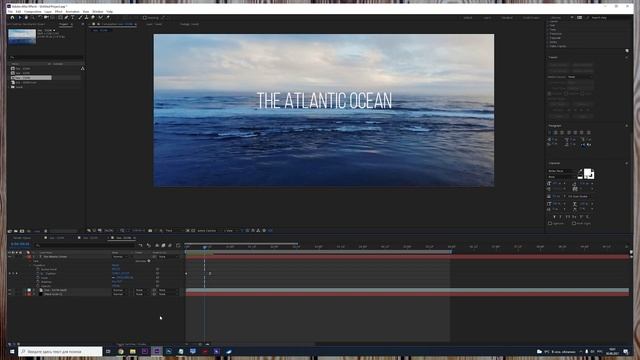Click the Position stopwatch icon
The width and height of the screenshot is (640, 360).
click(38, 273)
